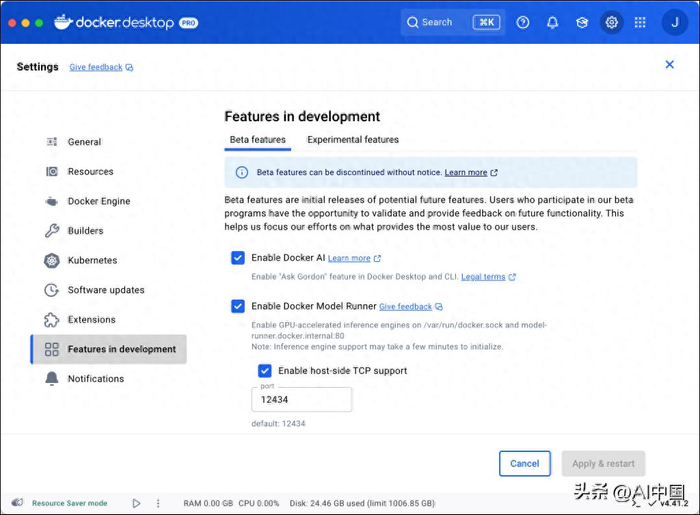Open the Legal terms link
The width and height of the screenshot is (700, 515).
click(483, 276)
